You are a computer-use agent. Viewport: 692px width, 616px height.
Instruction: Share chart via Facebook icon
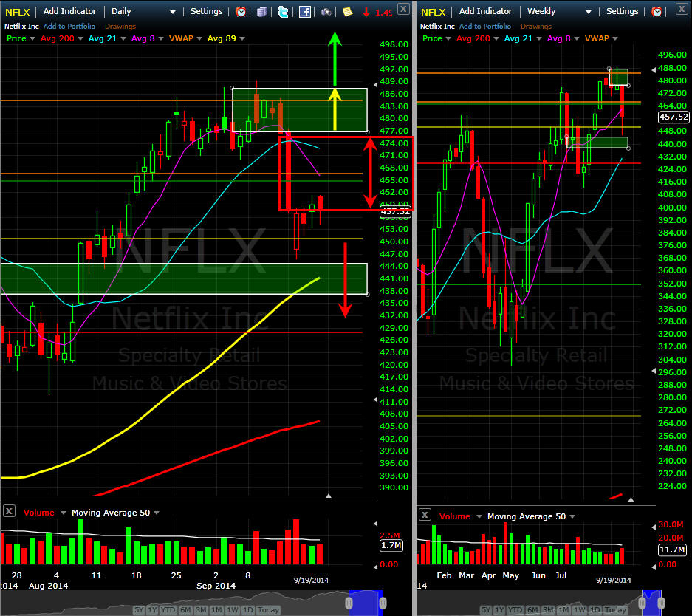(x=305, y=12)
